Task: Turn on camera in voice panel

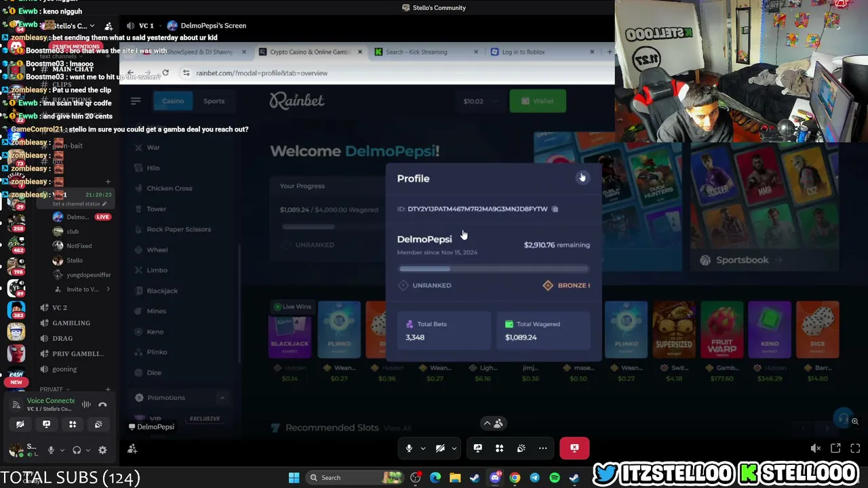Action: click(x=20, y=424)
